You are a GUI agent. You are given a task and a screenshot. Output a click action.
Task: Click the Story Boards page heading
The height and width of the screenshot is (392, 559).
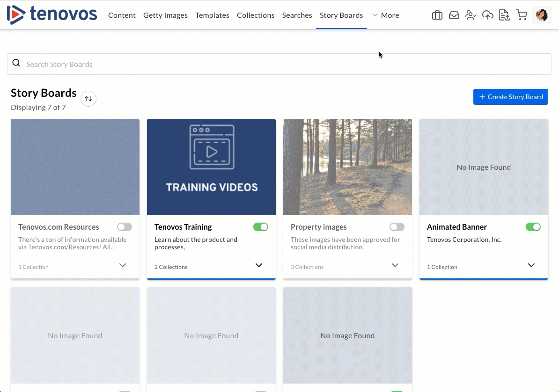[x=44, y=93]
